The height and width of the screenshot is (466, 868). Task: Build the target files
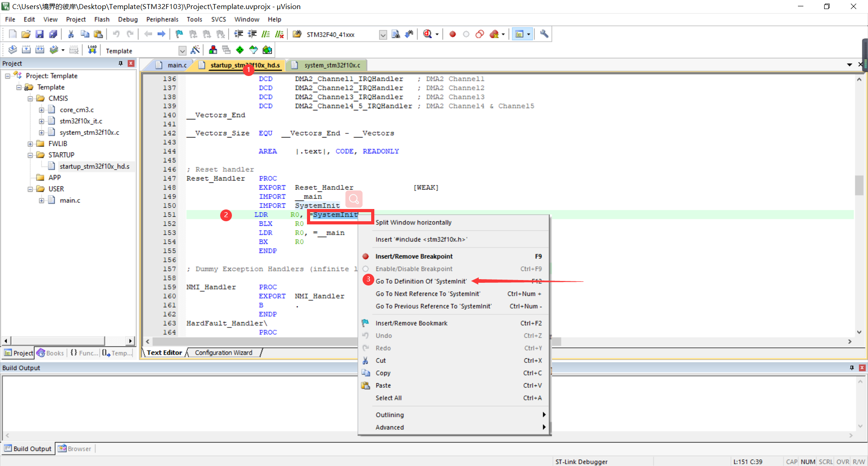click(x=26, y=50)
